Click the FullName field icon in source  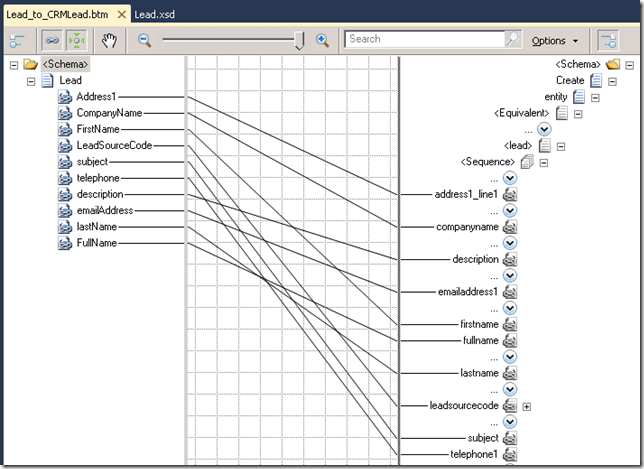(x=65, y=243)
